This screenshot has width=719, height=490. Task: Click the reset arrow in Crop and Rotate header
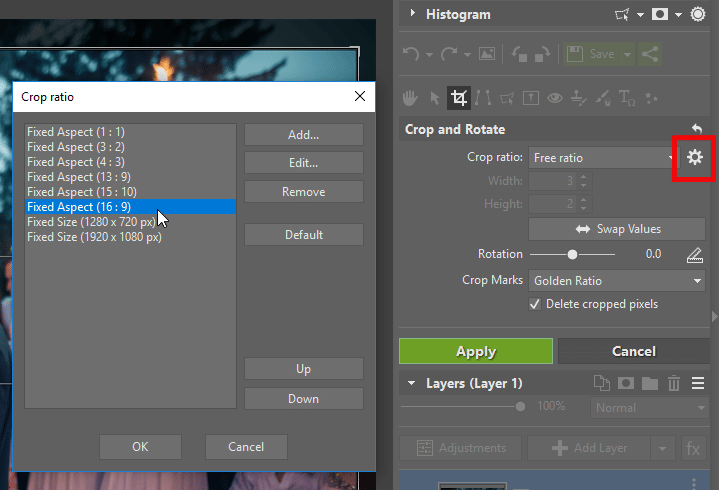(x=697, y=129)
